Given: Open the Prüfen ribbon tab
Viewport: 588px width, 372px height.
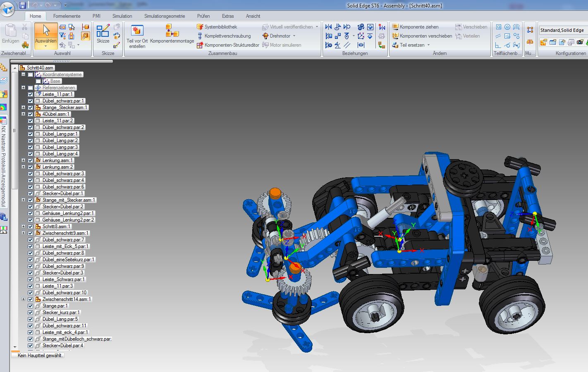Looking at the screenshot, I should click(x=203, y=16).
